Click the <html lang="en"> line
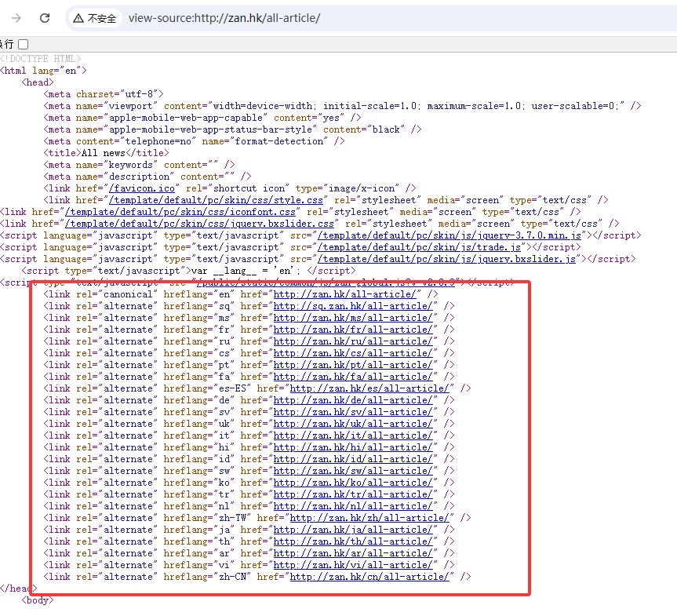The width and height of the screenshot is (677, 616). 43,71
